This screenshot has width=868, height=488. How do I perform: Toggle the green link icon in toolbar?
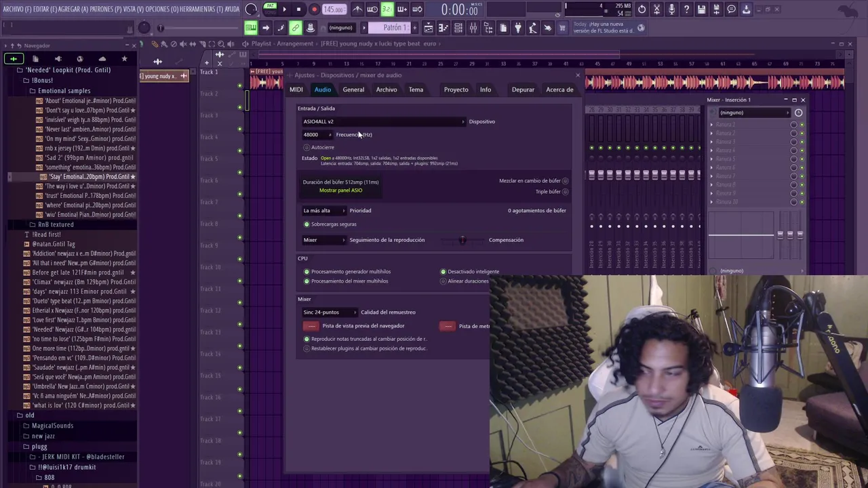click(x=295, y=28)
